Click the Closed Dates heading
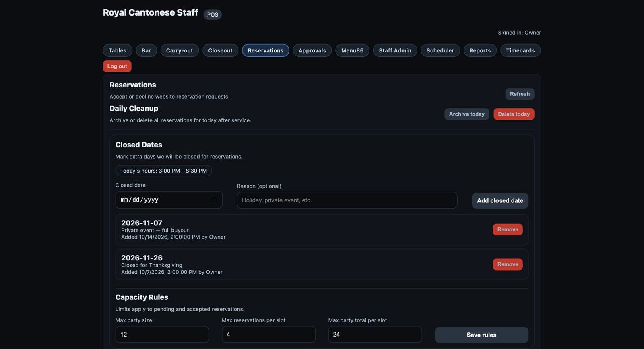Screen dimensions: 644x349 click(139, 145)
